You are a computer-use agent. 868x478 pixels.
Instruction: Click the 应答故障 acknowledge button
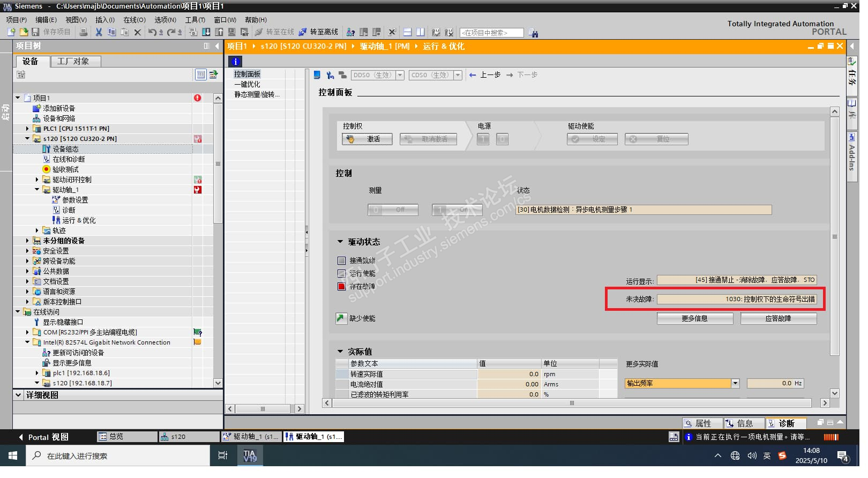779,318
